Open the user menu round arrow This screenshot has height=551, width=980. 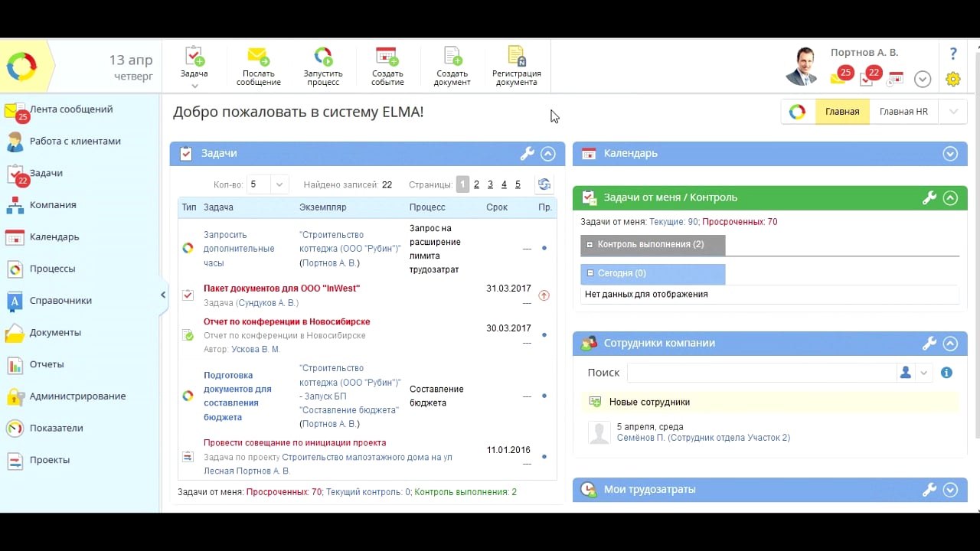pos(923,78)
